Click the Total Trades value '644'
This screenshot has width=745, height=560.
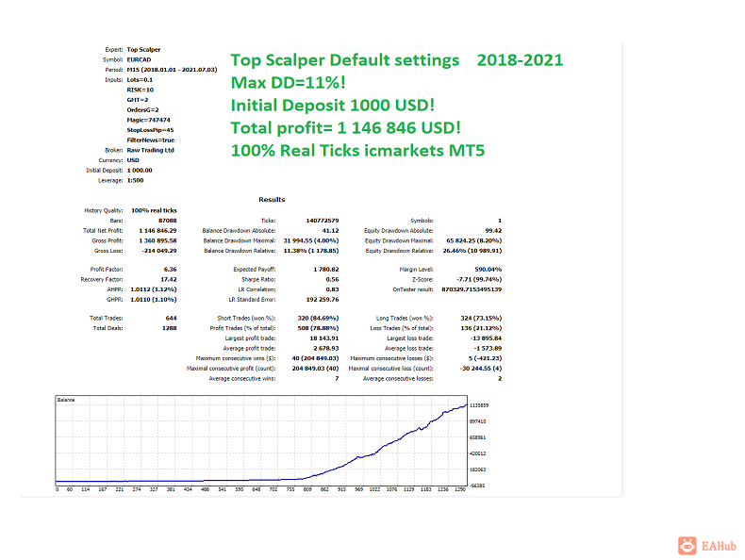click(171, 319)
